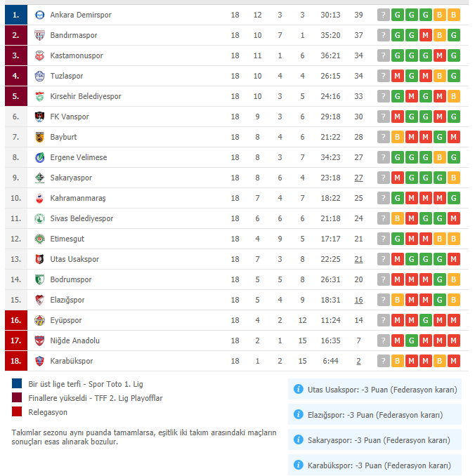Image resolution: width=475 pixels, height=476 pixels.
Task: Click the Sakaryaspor team logo
Action: click(39, 178)
